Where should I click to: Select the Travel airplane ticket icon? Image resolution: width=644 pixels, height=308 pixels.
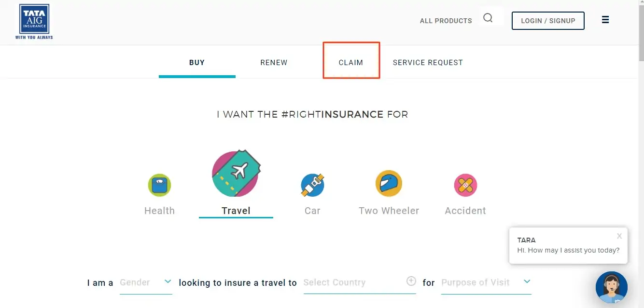[x=236, y=174]
